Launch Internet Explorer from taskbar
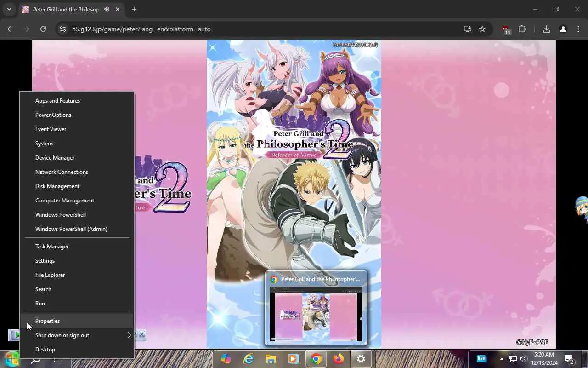This screenshot has height=368, width=588. (248, 359)
